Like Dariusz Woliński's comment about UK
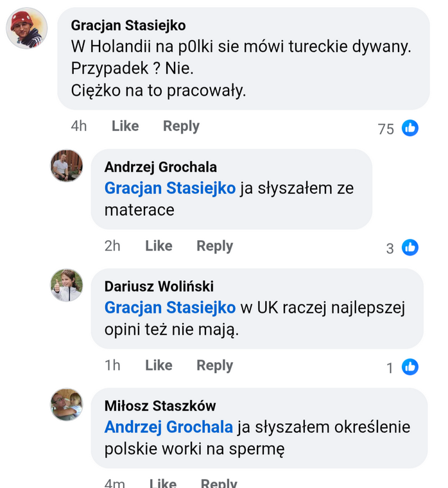448x488 pixels. [x=159, y=365]
